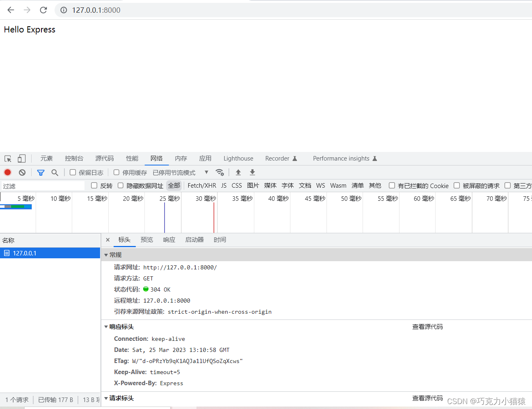The height and width of the screenshot is (409, 532).
Task: Open the 源代码 tab
Action: tap(105, 159)
